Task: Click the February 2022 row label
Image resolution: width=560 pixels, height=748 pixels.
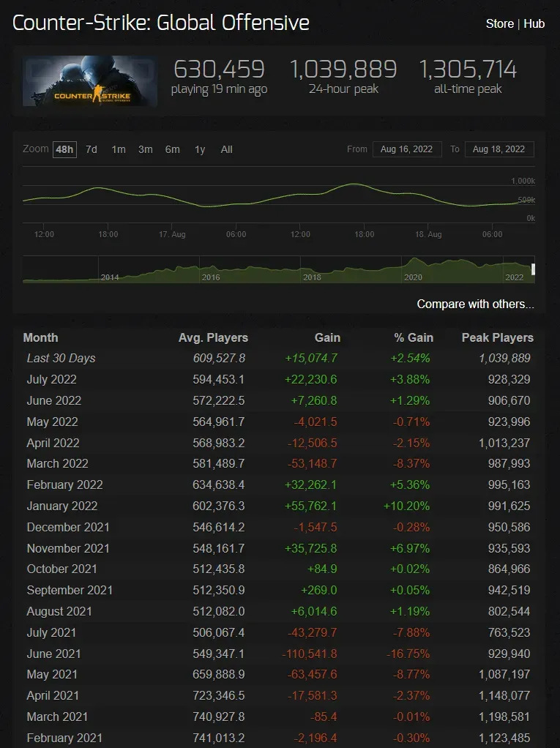Action: tap(65, 485)
